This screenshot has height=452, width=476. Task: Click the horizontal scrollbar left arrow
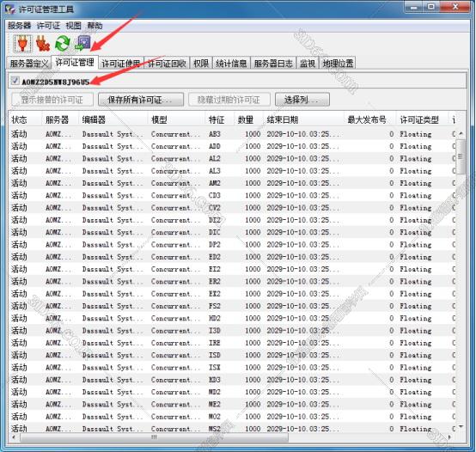14,437
